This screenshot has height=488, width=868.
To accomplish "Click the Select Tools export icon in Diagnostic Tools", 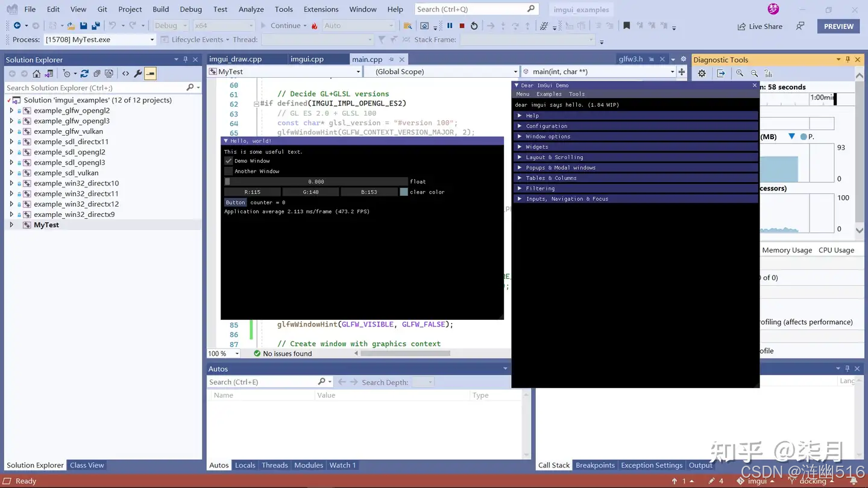I will click(721, 74).
